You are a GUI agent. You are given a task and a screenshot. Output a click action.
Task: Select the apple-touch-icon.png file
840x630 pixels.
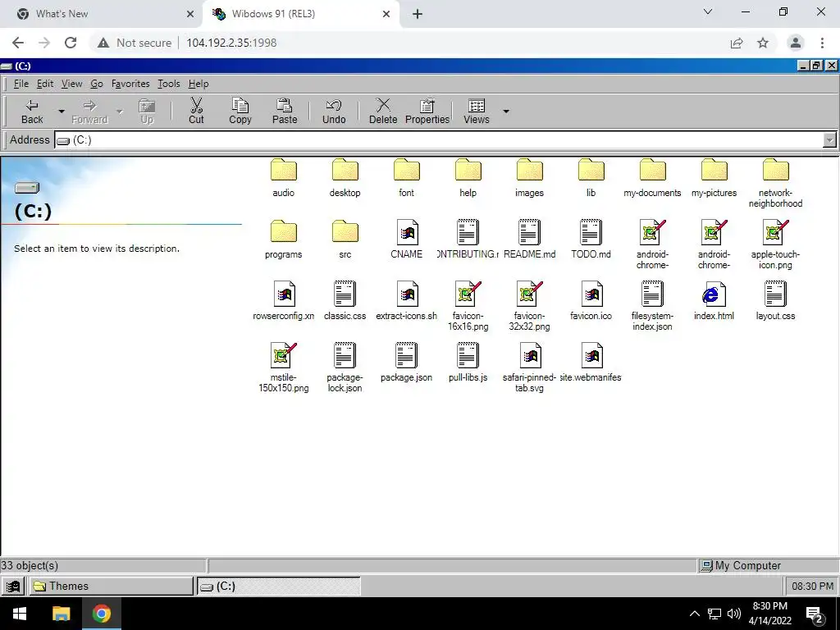[776, 244]
